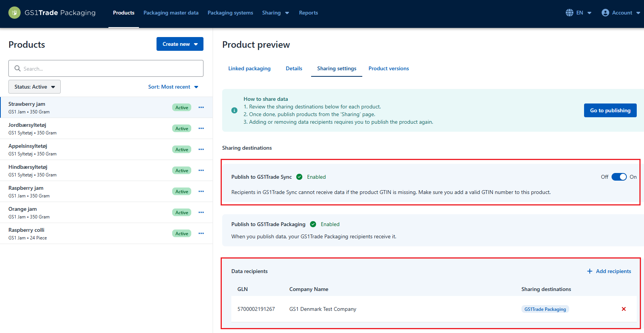Image resolution: width=644 pixels, height=333 pixels.
Task: Click the Company Name column header
Action: (x=309, y=289)
